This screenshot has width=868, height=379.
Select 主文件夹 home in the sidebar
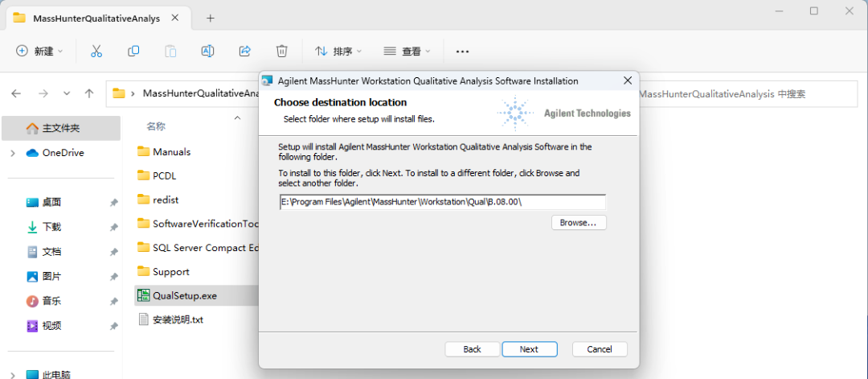pyautogui.click(x=61, y=128)
